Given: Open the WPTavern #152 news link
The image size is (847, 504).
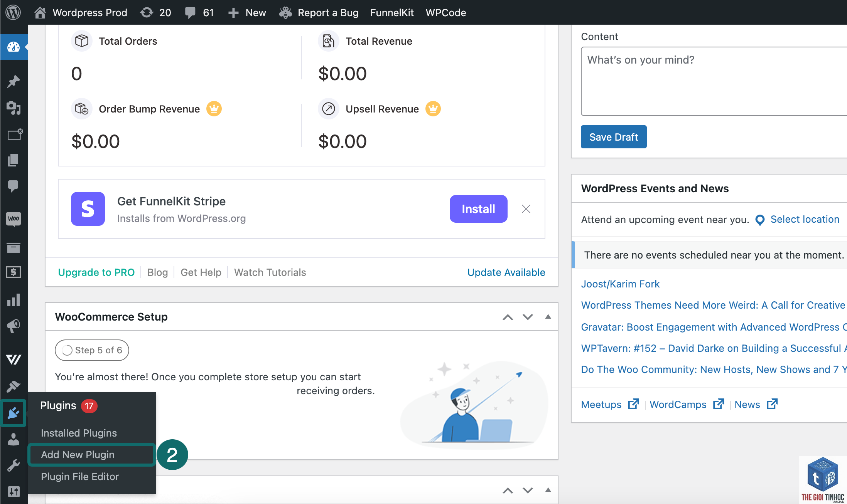Looking at the screenshot, I should coord(714,348).
